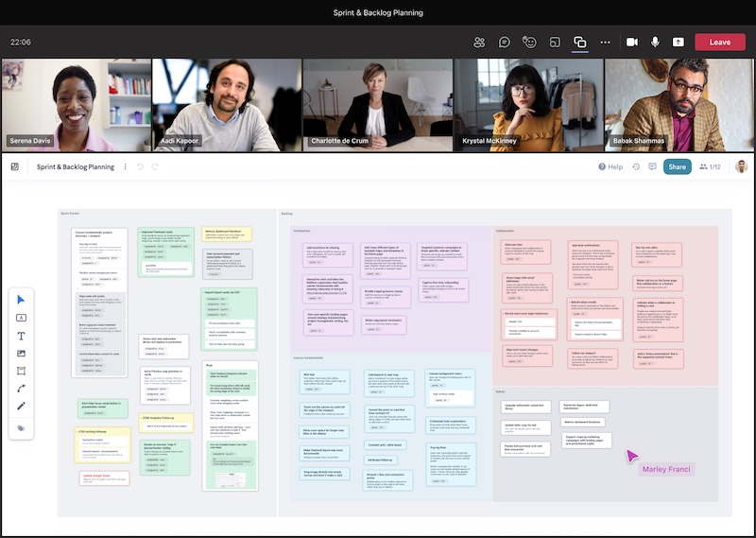
Task: Select Babak Shammas video tile
Action: [x=679, y=105]
